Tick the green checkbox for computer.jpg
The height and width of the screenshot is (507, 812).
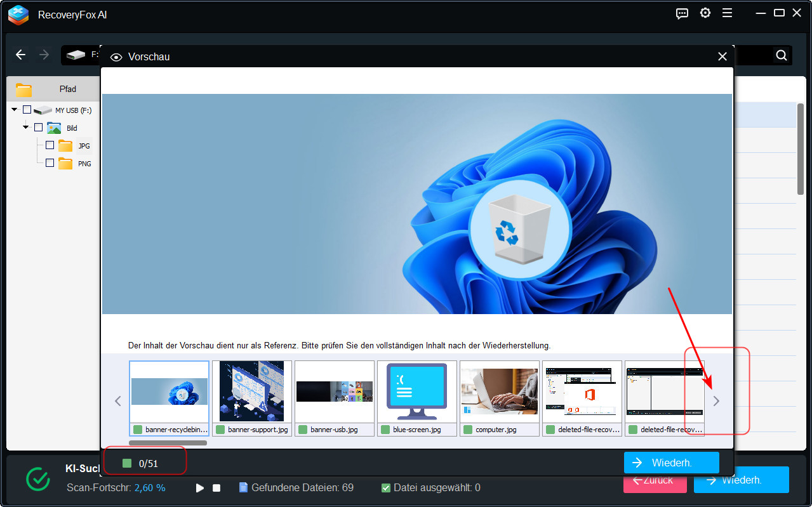coord(468,430)
